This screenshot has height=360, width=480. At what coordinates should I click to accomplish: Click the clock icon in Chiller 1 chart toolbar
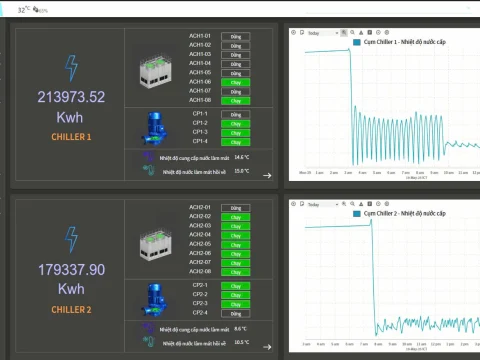point(378,32)
